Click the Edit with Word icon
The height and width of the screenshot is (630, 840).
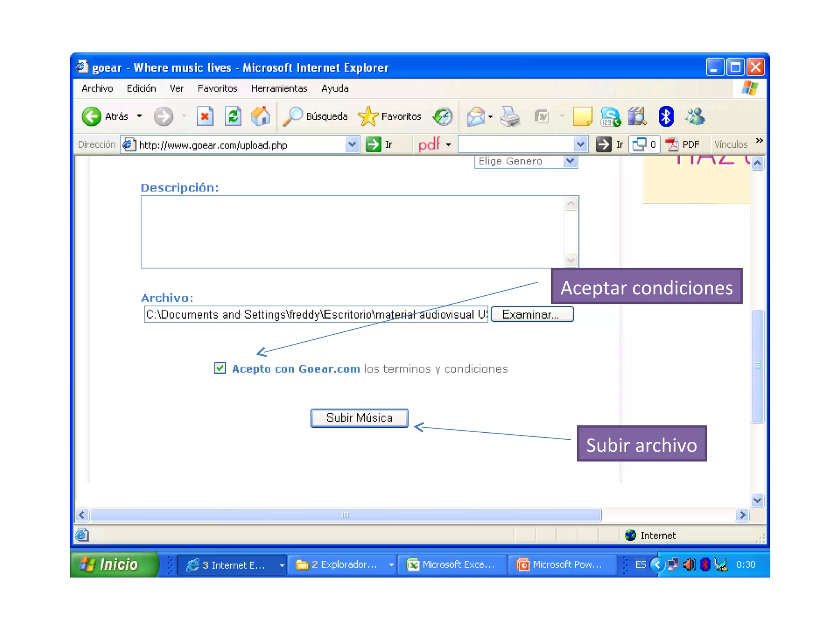(x=542, y=116)
